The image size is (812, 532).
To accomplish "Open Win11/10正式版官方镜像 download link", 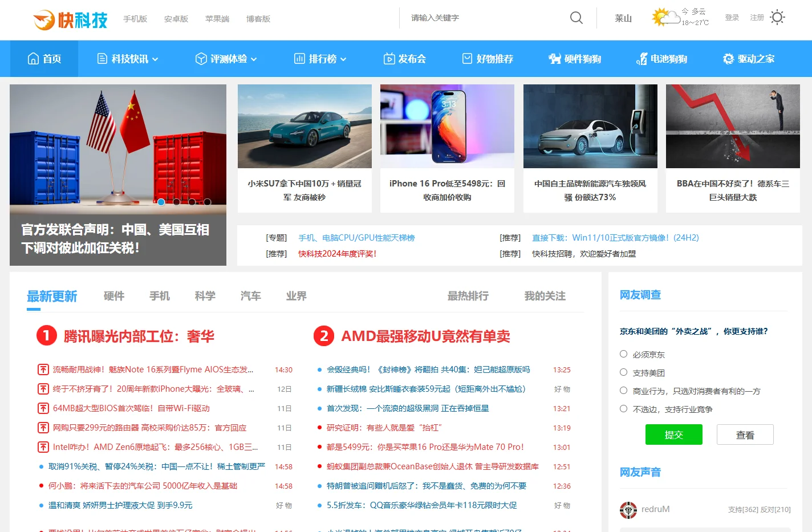I will 615,238.
